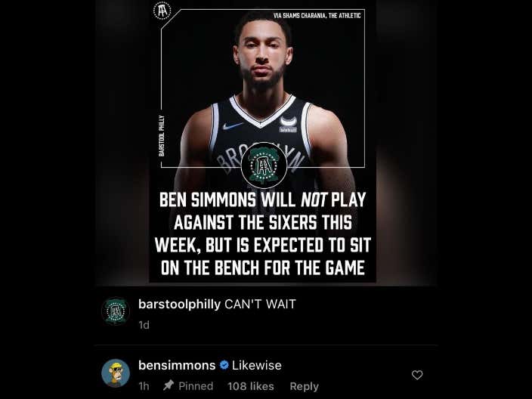
Task: Click the 1h timestamp on the comment
Action: click(144, 386)
